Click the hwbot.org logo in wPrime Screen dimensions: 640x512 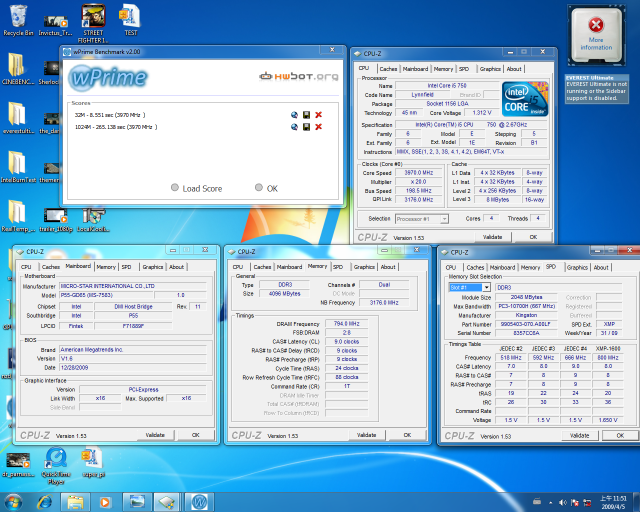pos(299,76)
